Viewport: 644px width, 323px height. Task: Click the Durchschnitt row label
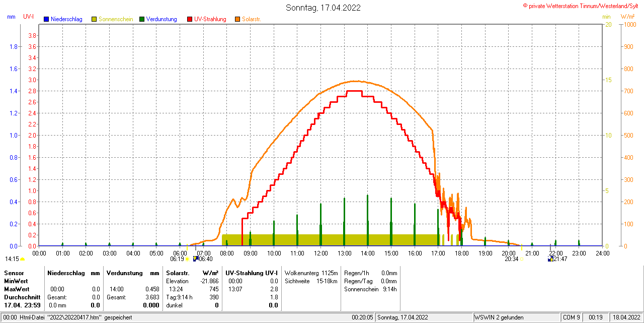click(22, 297)
